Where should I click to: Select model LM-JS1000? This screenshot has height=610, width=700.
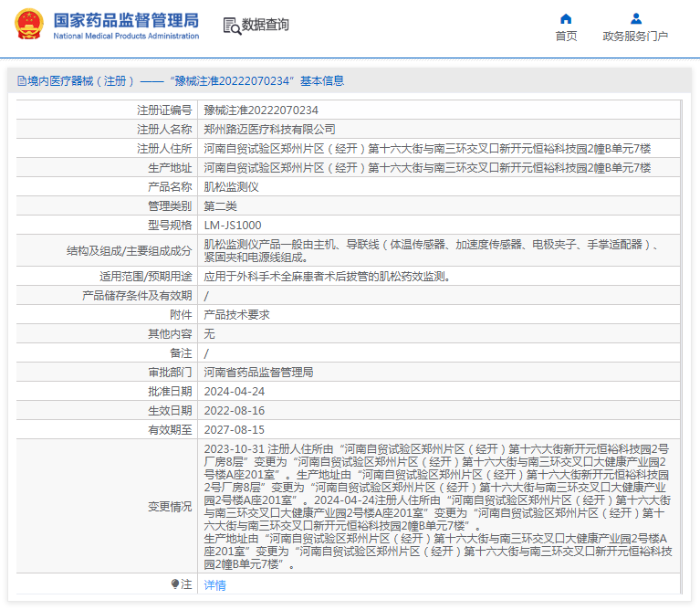point(233,226)
